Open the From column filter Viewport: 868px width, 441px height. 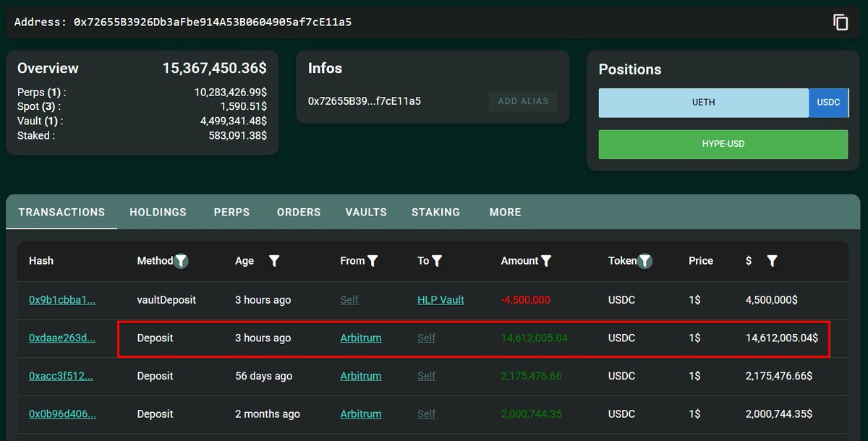point(373,261)
